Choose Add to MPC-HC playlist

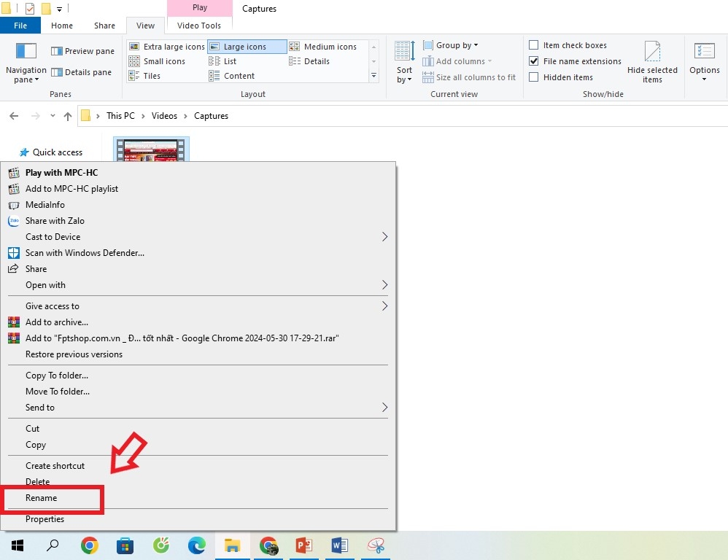pos(198,189)
